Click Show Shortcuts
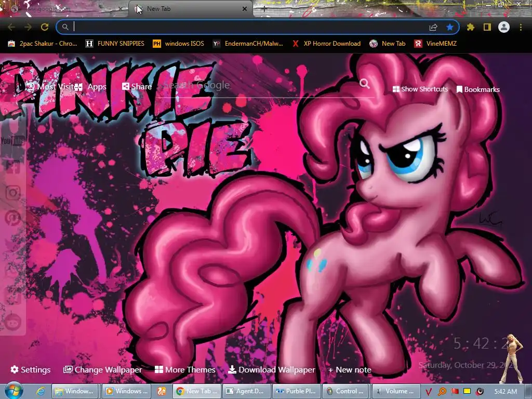Viewport: 532px width, 399px height. (x=420, y=89)
